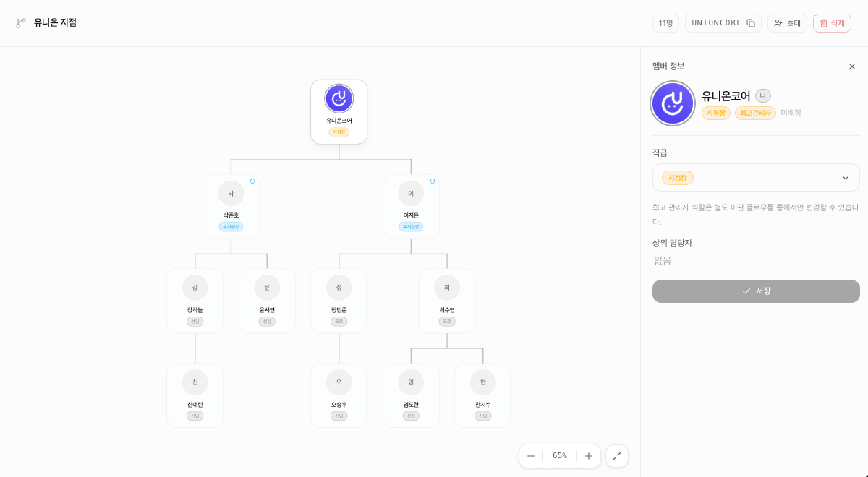Open the 직급 dropdown showing 지점장

pyautogui.click(x=756, y=178)
